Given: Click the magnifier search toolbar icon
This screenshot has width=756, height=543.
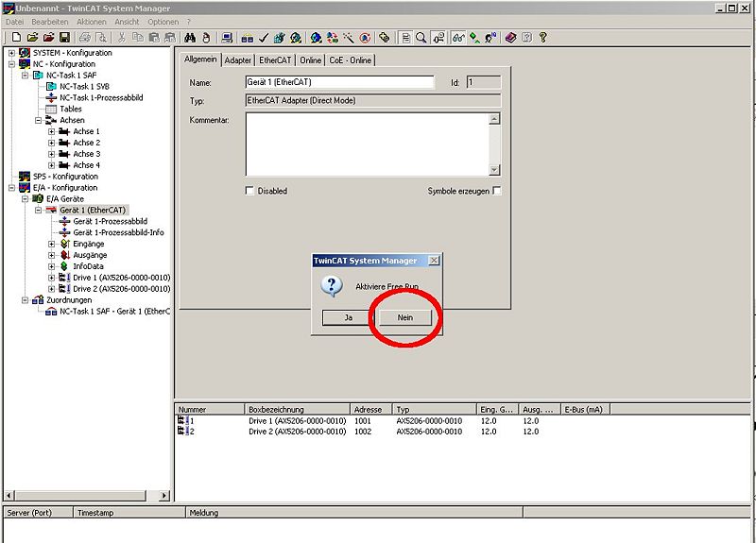Looking at the screenshot, I should click(421, 38).
